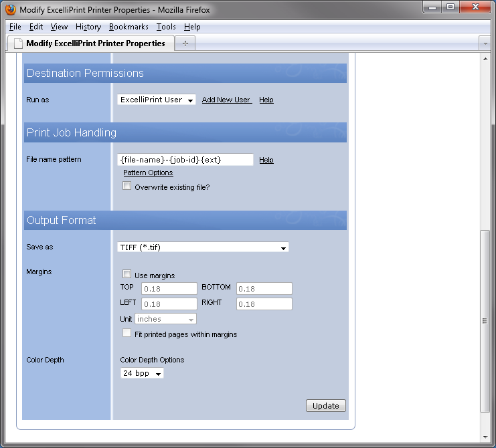Open the Pattern Options link
The width and height of the screenshot is (496, 448).
(148, 173)
